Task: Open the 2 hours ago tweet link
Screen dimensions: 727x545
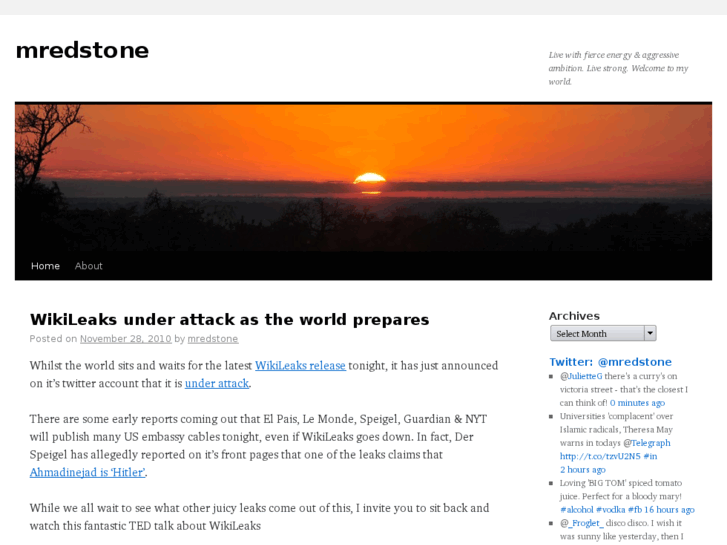Action: point(583,470)
